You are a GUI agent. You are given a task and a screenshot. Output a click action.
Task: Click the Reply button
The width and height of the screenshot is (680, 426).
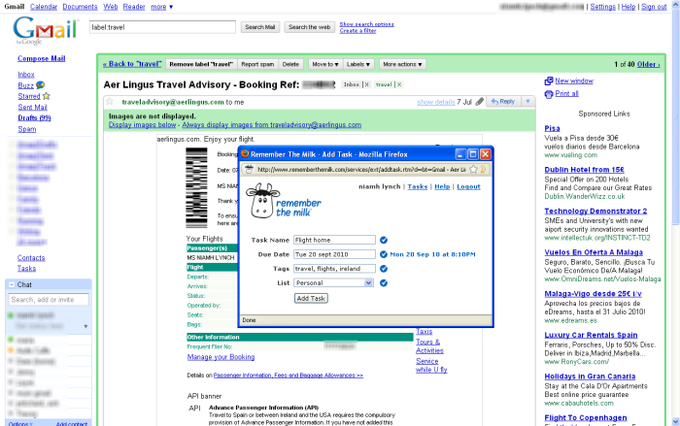(503, 102)
